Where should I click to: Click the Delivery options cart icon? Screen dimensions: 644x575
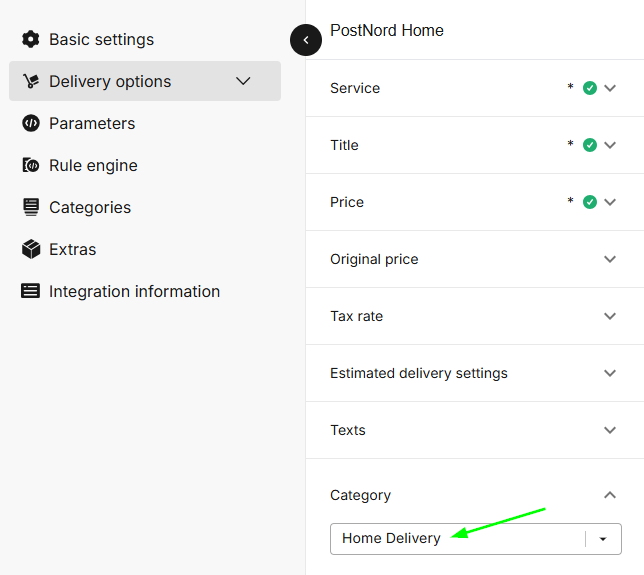(x=31, y=81)
